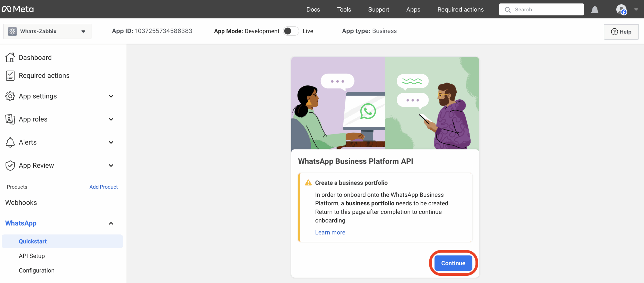This screenshot has height=283, width=644.
Task: Follow the Learn more link
Action: pyautogui.click(x=330, y=232)
